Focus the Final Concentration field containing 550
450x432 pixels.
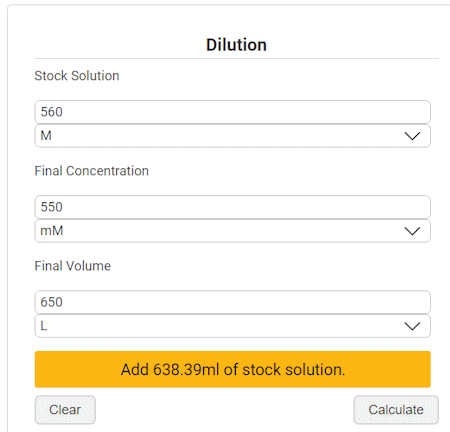233,207
